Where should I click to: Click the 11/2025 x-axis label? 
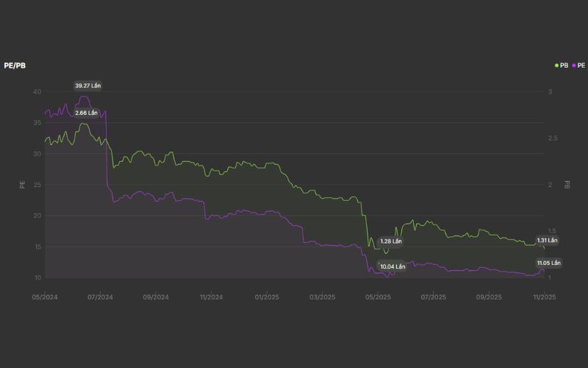pos(543,297)
